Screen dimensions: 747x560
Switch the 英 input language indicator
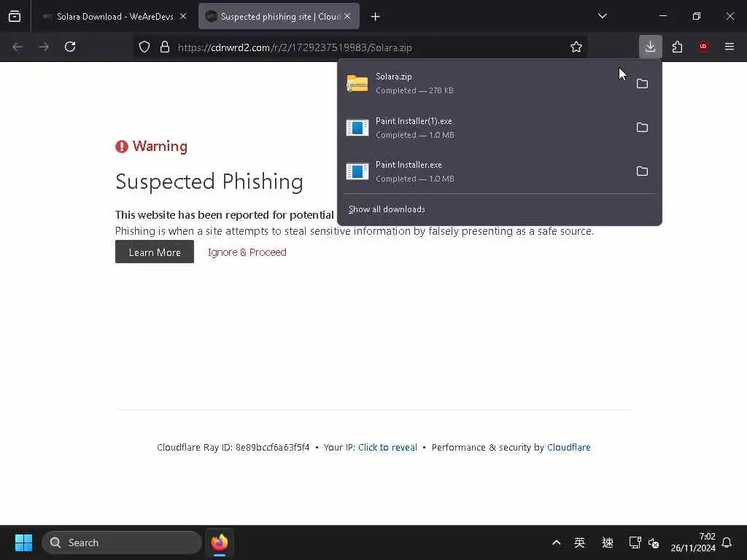point(579,542)
